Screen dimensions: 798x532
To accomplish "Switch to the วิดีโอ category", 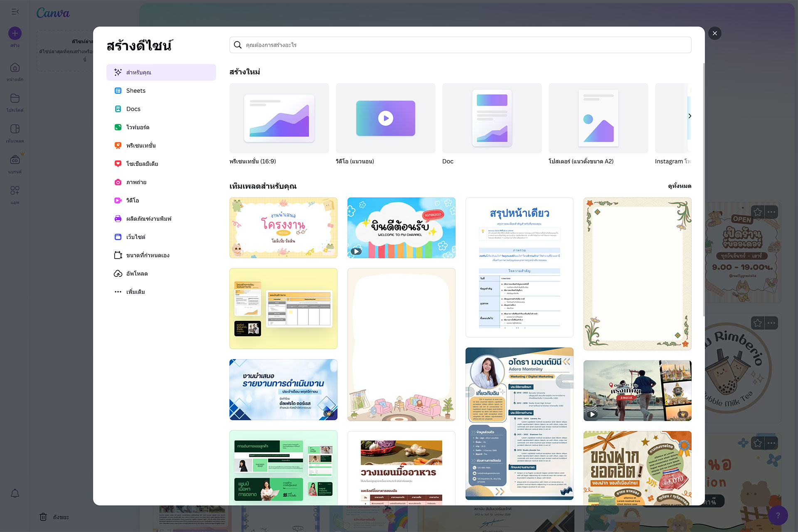I will (x=132, y=200).
